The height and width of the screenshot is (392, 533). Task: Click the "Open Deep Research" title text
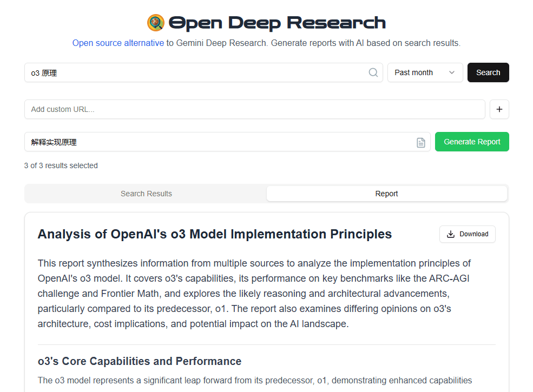click(277, 23)
